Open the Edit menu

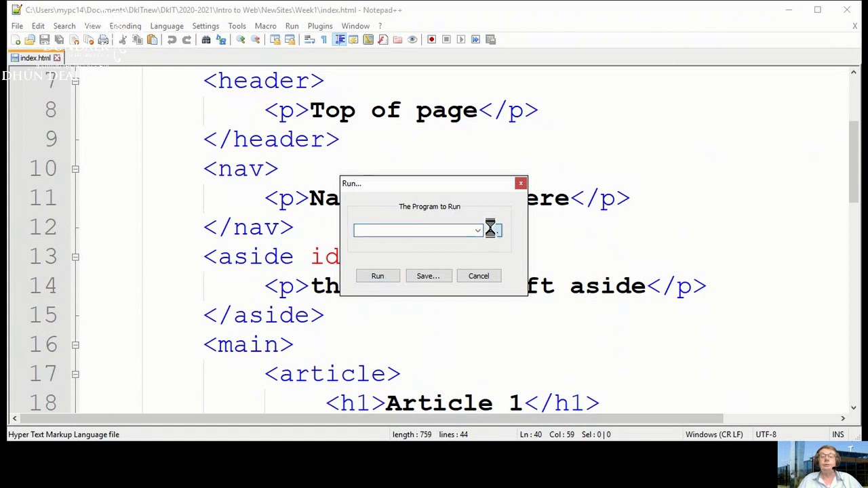(x=38, y=26)
